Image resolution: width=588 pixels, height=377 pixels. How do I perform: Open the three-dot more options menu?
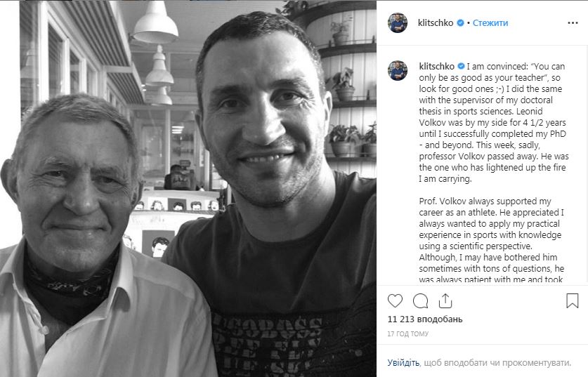coord(573,23)
